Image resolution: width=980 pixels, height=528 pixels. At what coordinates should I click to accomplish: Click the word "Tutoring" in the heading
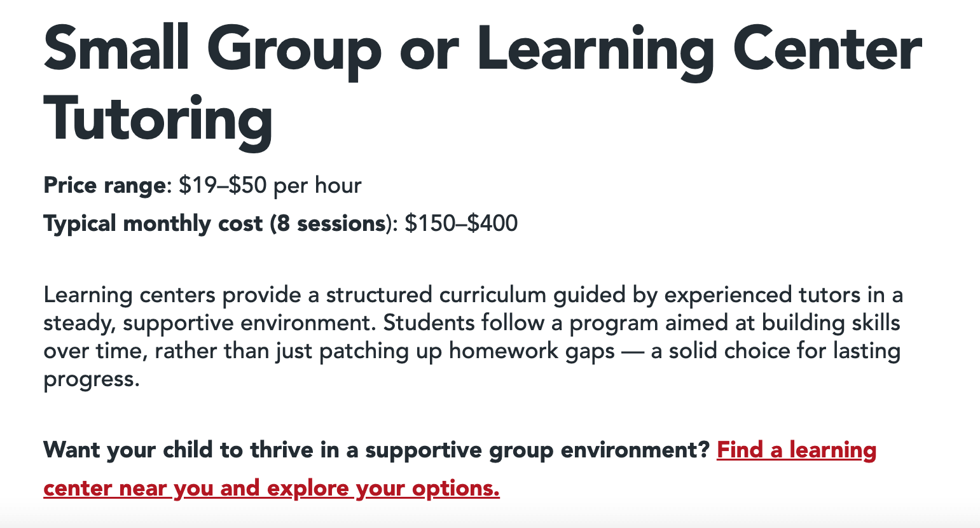158,120
